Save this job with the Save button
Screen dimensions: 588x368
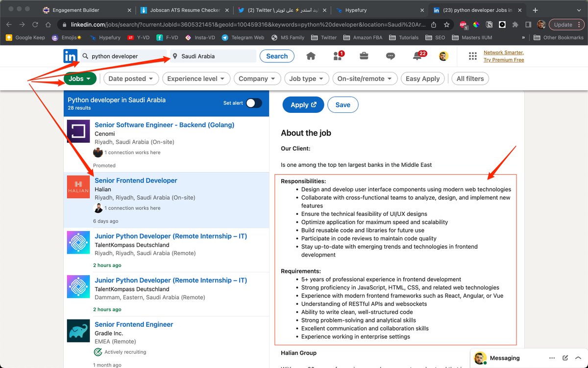point(343,105)
